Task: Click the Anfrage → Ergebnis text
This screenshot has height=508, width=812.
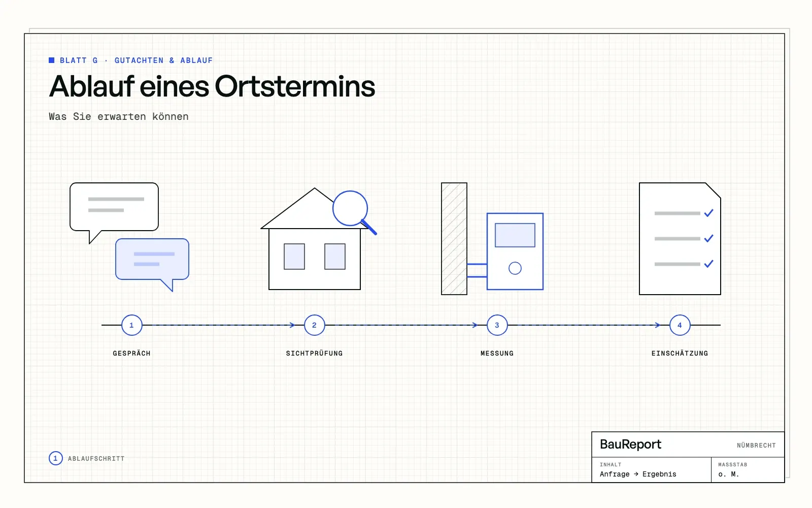Action: [x=638, y=474]
